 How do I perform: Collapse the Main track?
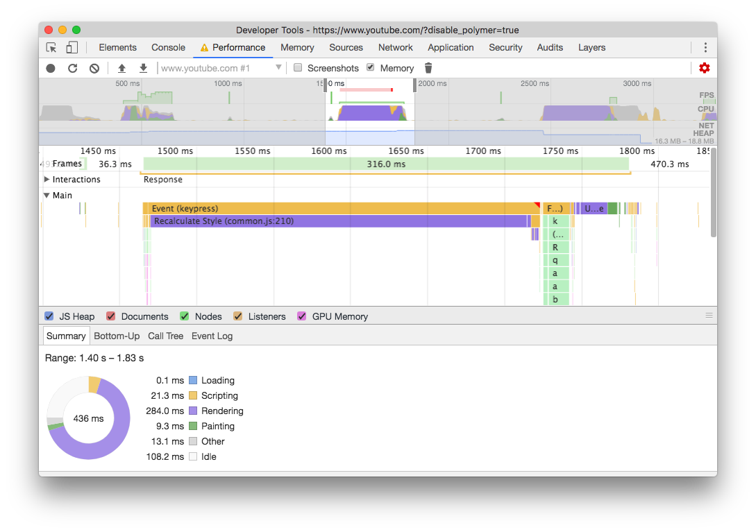click(47, 195)
